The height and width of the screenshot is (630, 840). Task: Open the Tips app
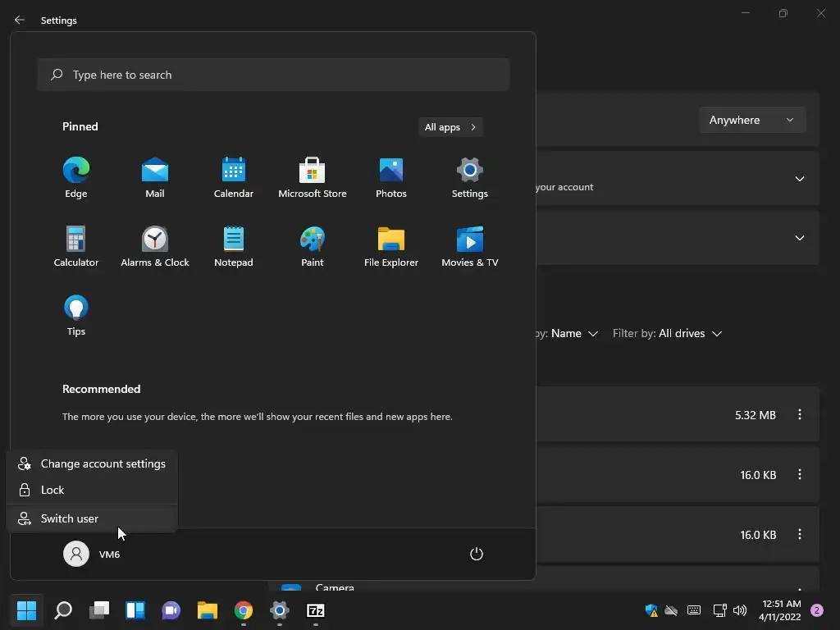(76, 316)
